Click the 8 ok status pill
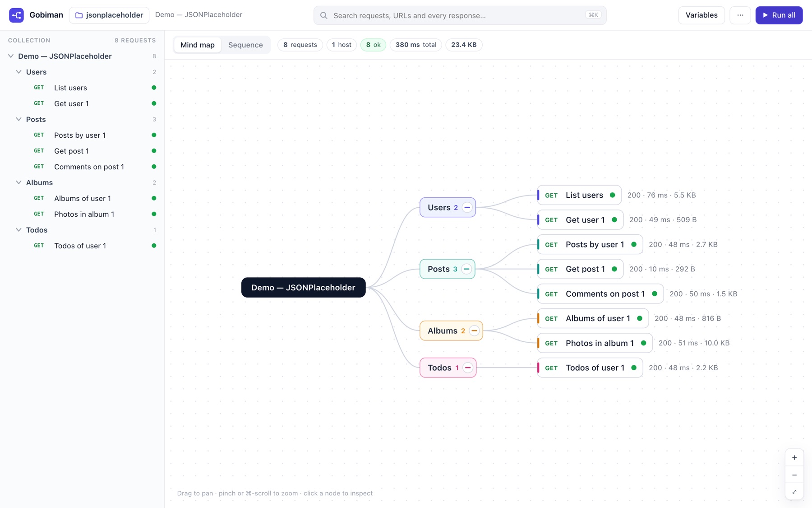This screenshot has height=508, width=812. point(373,45)
